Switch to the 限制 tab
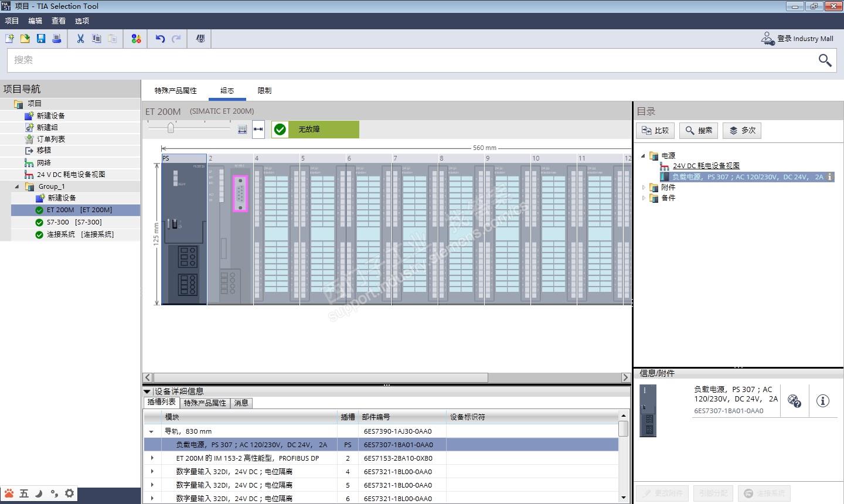 pos(265,91)
